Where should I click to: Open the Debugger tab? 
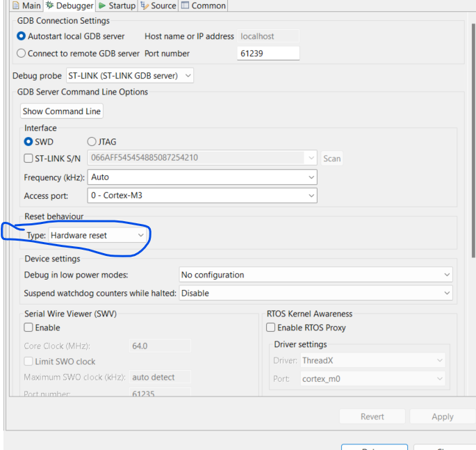point(69,6)
